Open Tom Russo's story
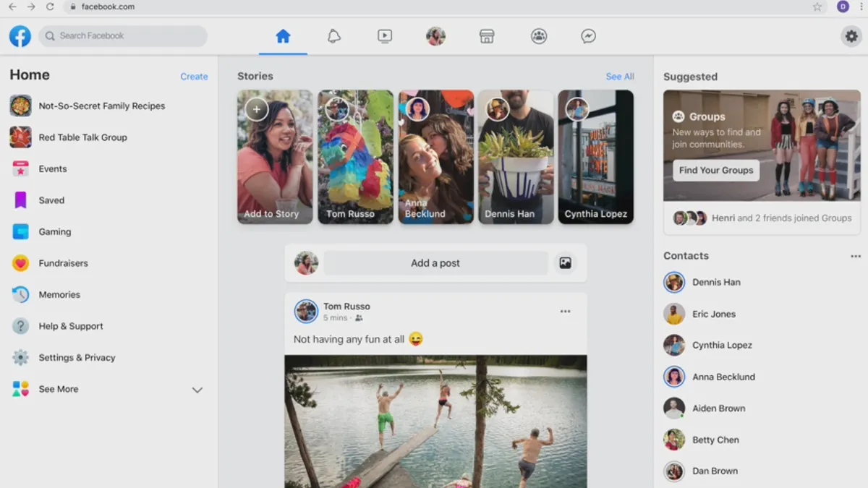The width and height of the screenshot is (868, 488). click(355, 157)
